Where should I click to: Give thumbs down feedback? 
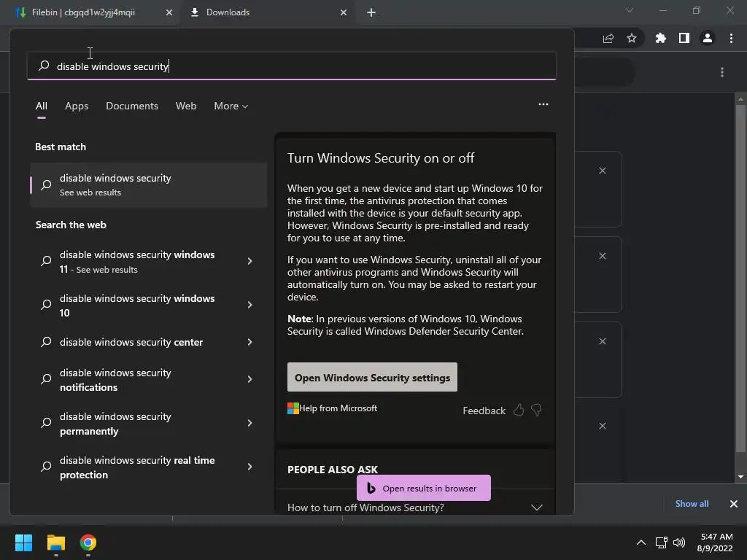coord(536,410)
